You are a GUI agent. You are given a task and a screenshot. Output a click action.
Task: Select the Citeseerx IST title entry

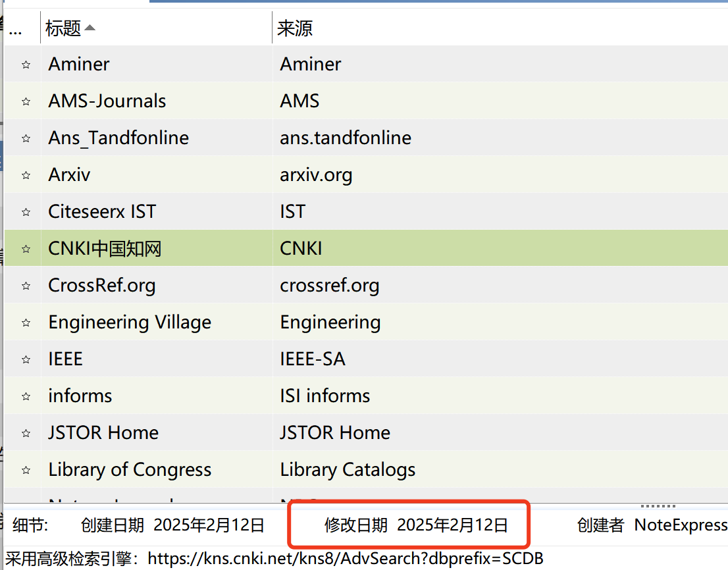102,212
